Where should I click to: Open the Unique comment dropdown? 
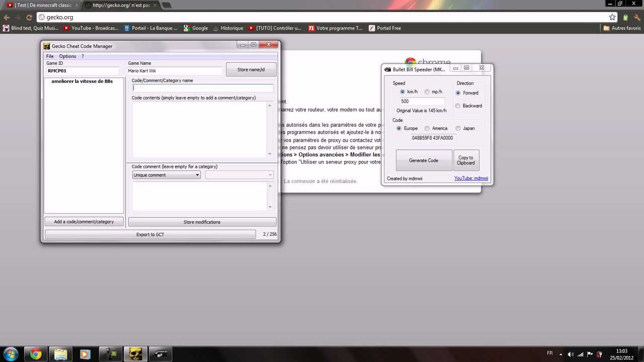point(167,175)
